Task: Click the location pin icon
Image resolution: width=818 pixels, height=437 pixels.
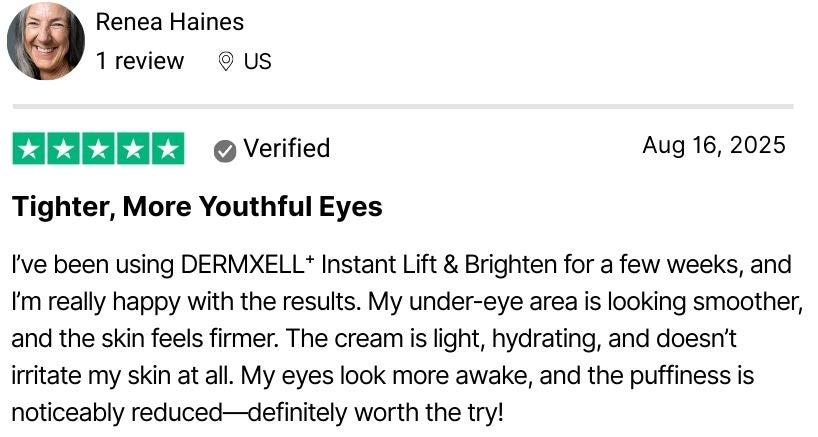Action: [226, 62]
